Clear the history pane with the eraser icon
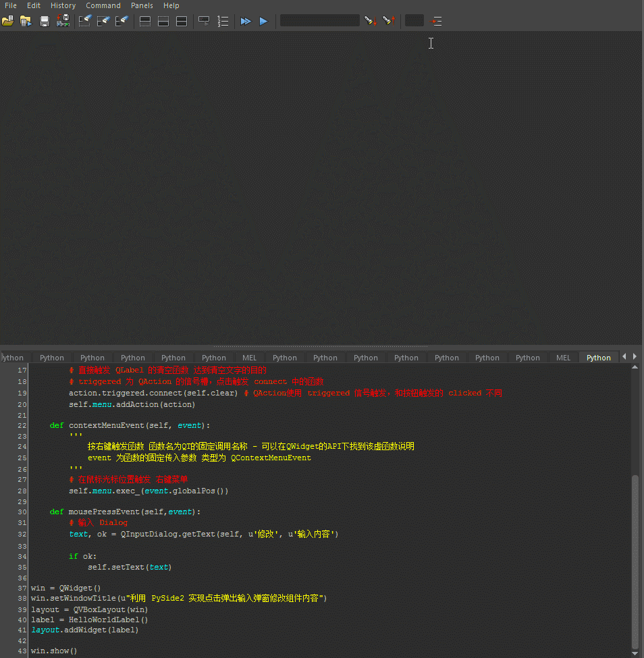644x658 pixels. 84,20
